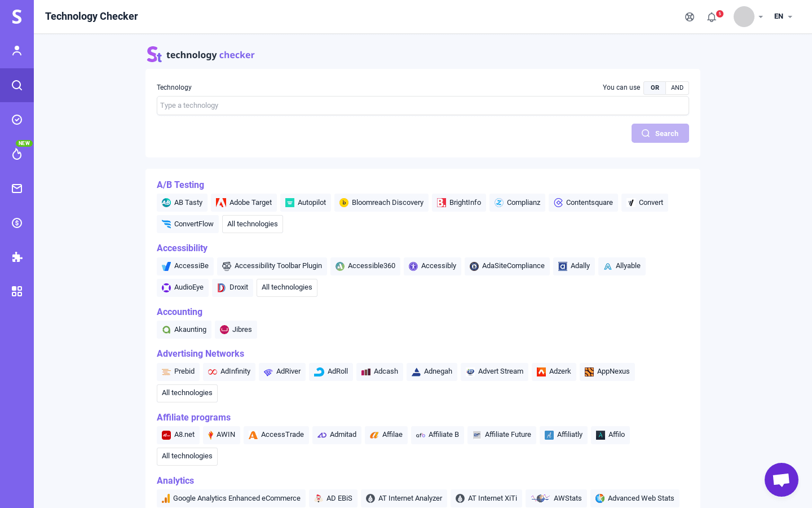
Task: Open the help life-ring icon in the top bar
Action: click(690, 17)
